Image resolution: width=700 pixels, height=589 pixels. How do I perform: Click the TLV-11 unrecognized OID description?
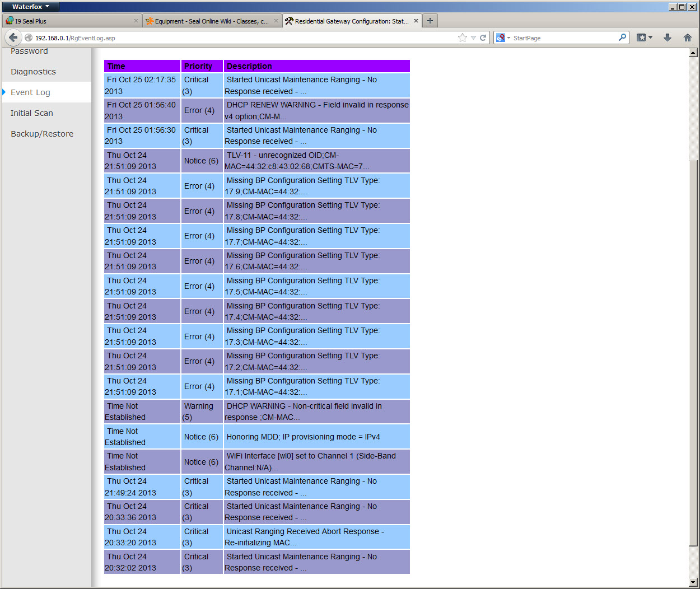(x=317, y=161)
